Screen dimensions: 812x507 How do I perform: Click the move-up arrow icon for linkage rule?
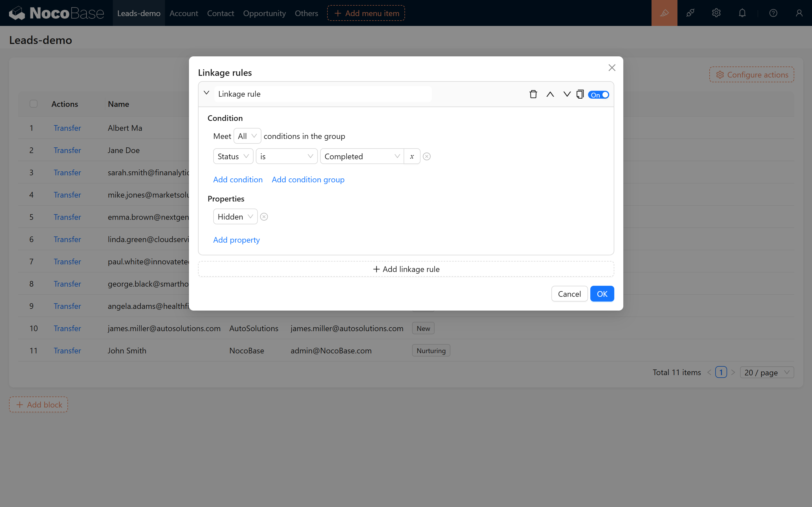click(x=549, y=94)
